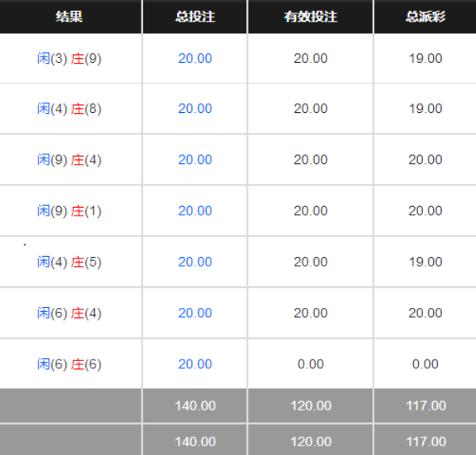Click the 有效投注 column header
Image resolution: width=476 pixels, height=455 pixels.
310,17
